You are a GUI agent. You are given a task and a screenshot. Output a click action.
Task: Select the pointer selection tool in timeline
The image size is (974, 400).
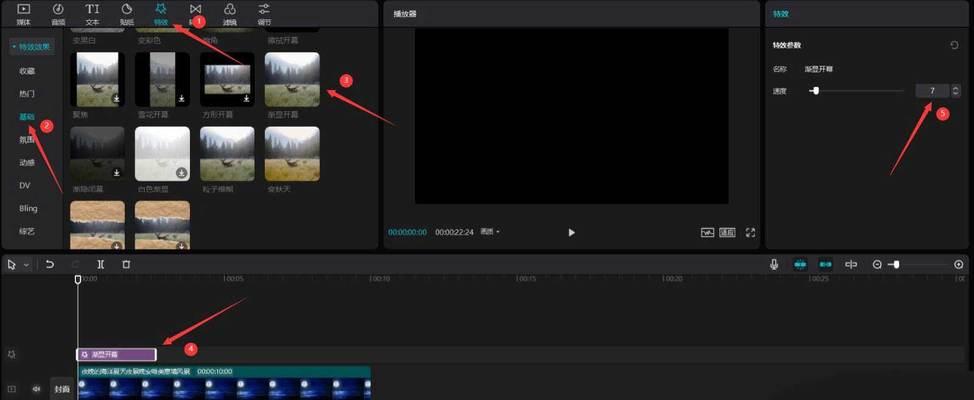11,265
